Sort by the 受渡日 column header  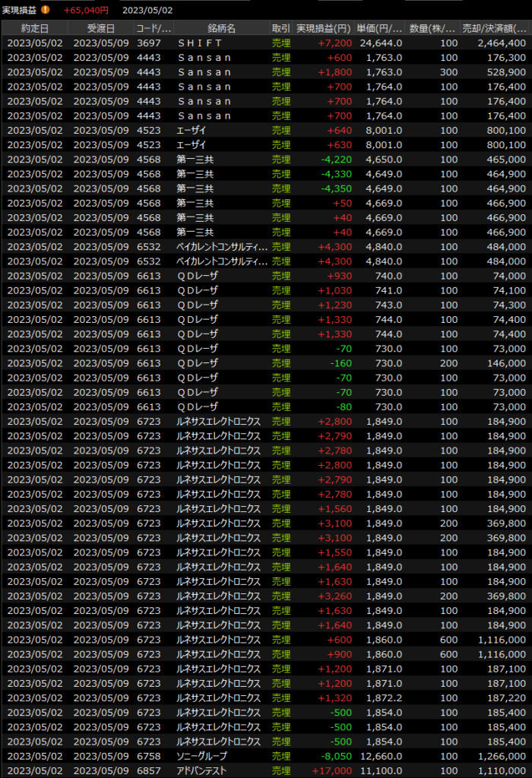click(100, 28)
